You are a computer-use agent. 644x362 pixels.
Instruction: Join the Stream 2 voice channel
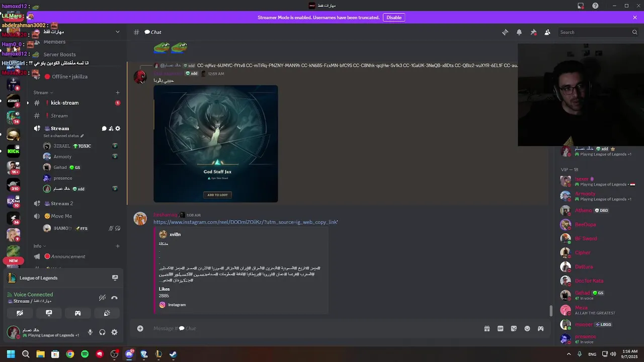point(62,204)
